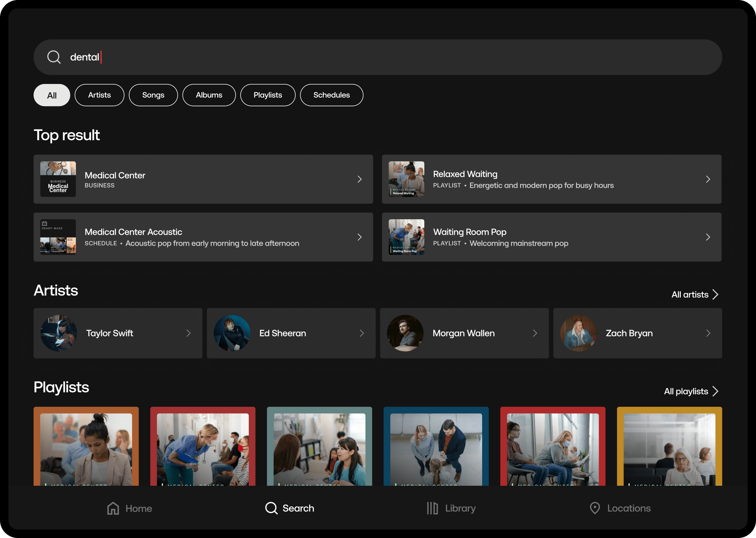Screen dimensions: 756x538
Task: Click into the dental search field
Action: [364, 57]
